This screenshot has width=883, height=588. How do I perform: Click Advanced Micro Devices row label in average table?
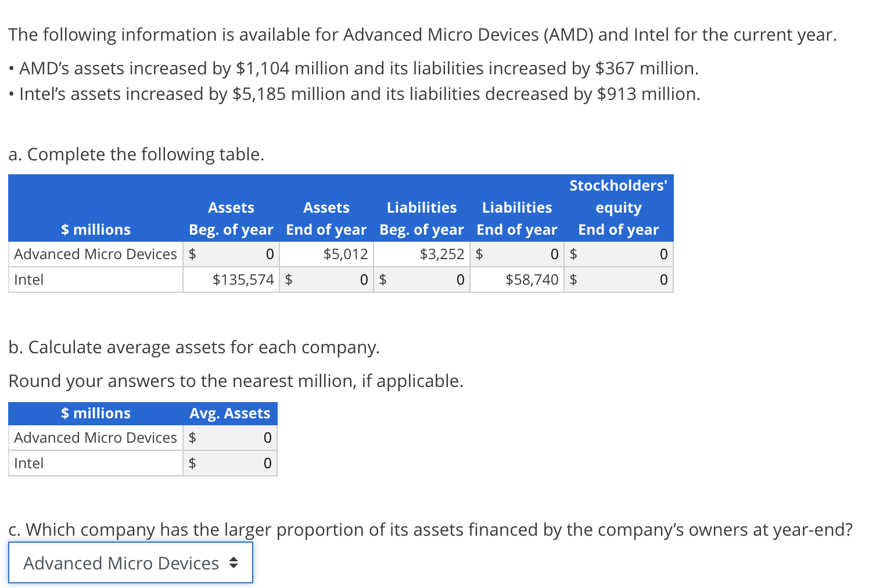tap(95, 438)
